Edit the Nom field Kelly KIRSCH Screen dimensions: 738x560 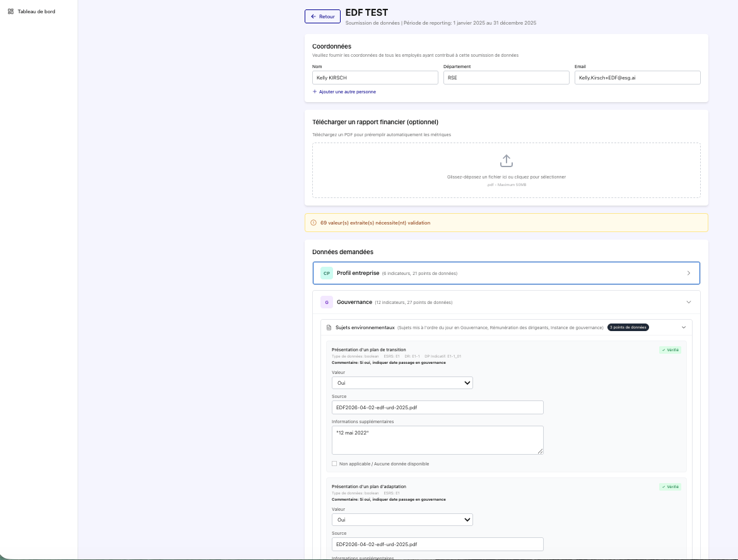375,78
